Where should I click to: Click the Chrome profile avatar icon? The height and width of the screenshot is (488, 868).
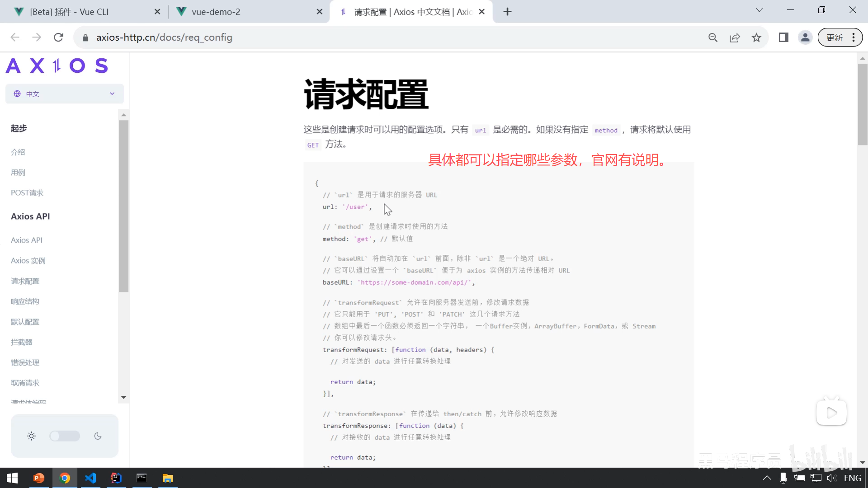click(x=805, y=38)
